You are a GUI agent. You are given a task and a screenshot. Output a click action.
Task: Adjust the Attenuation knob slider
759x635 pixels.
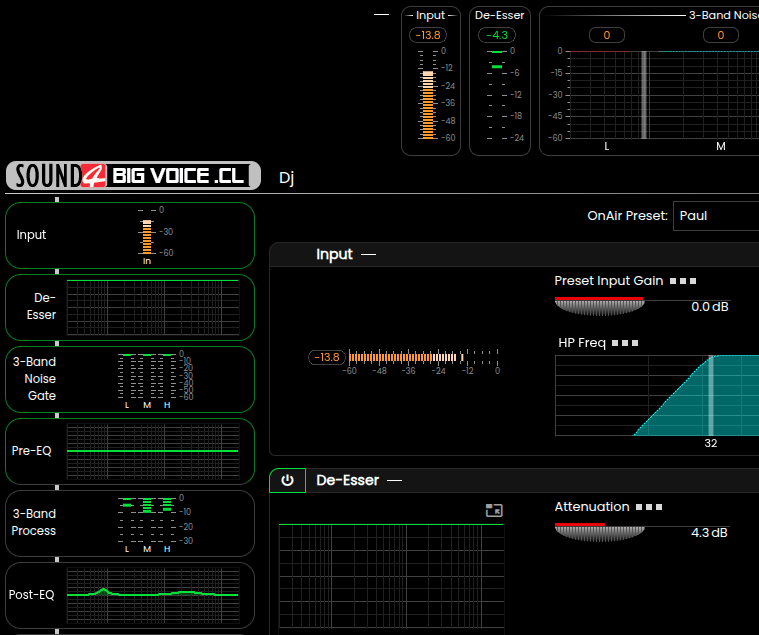click(x=599, y=532)
